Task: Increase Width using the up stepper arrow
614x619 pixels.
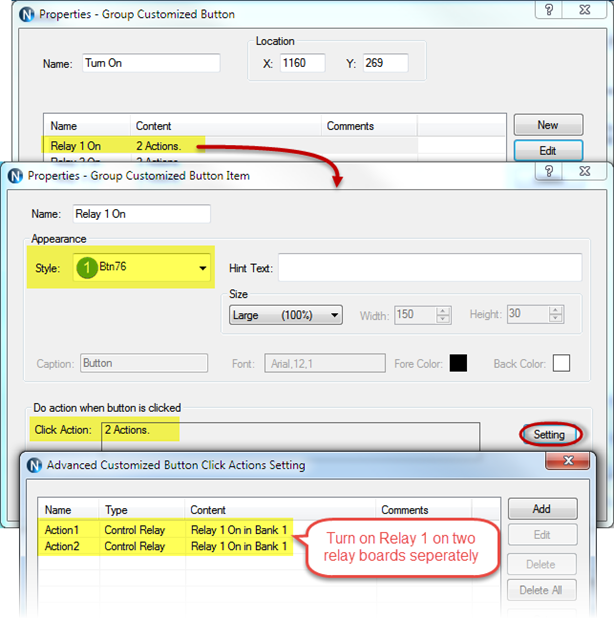Action: (x=443, y=310)
